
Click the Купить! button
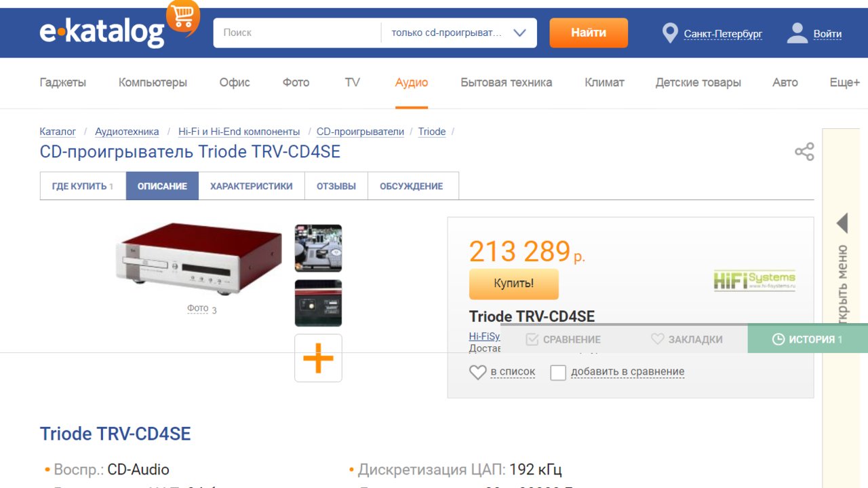(x=514, y=284)
